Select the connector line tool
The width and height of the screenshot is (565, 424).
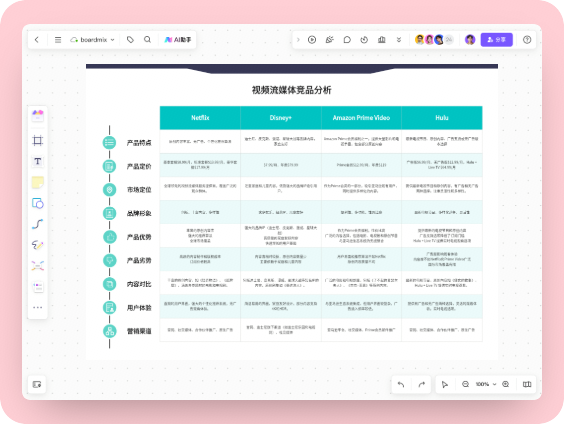click(x=38, y=224)
